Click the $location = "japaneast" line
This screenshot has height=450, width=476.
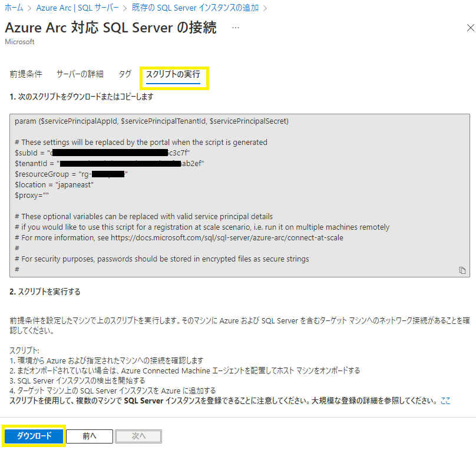point(54,185)
